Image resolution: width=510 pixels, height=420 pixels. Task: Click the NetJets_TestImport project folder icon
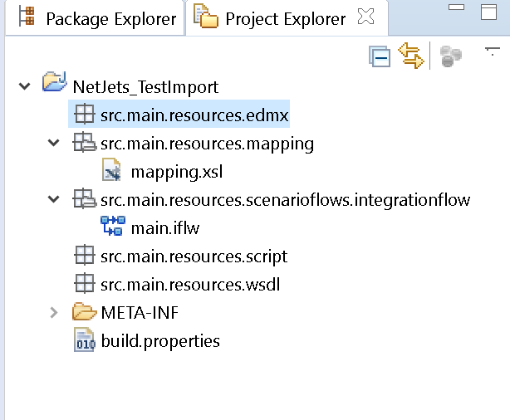coord(54,81)
